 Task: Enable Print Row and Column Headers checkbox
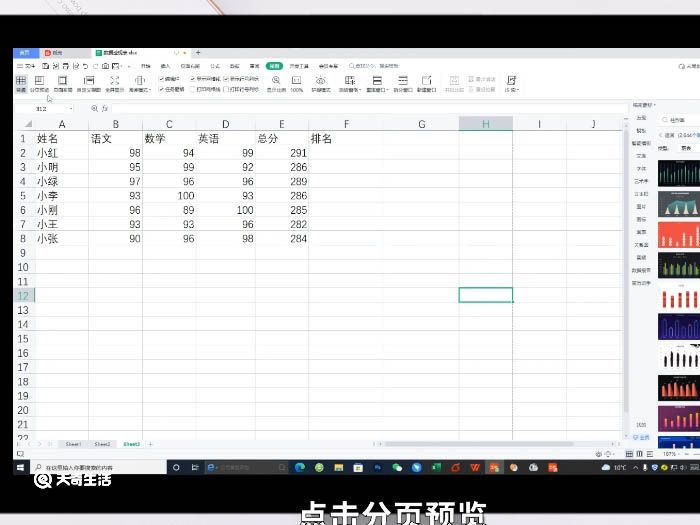241,89
